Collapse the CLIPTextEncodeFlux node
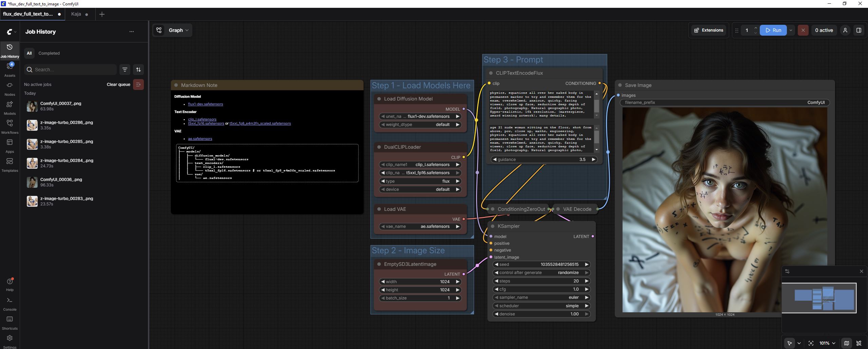The height and width of the screenshot is (349, 868). 491,73
